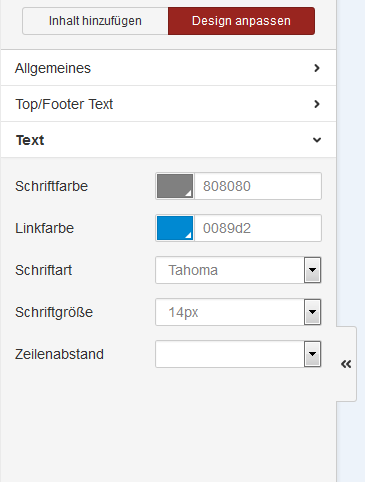365x482 pixels.
Task: Click the Linkfarbe hex field 0089d2
Action: (x=258, y=228)
